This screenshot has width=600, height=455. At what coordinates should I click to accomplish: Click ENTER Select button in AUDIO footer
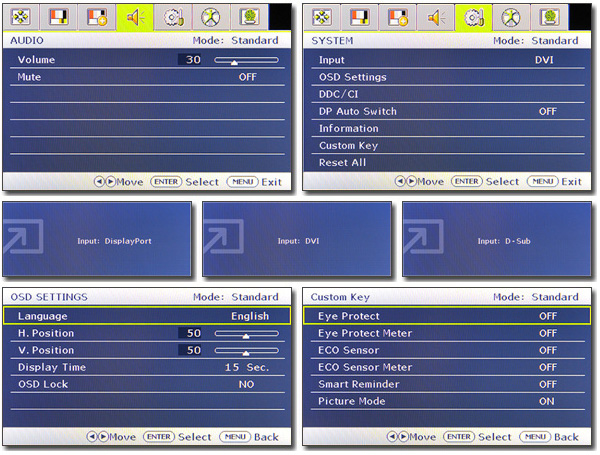[185, 182]
